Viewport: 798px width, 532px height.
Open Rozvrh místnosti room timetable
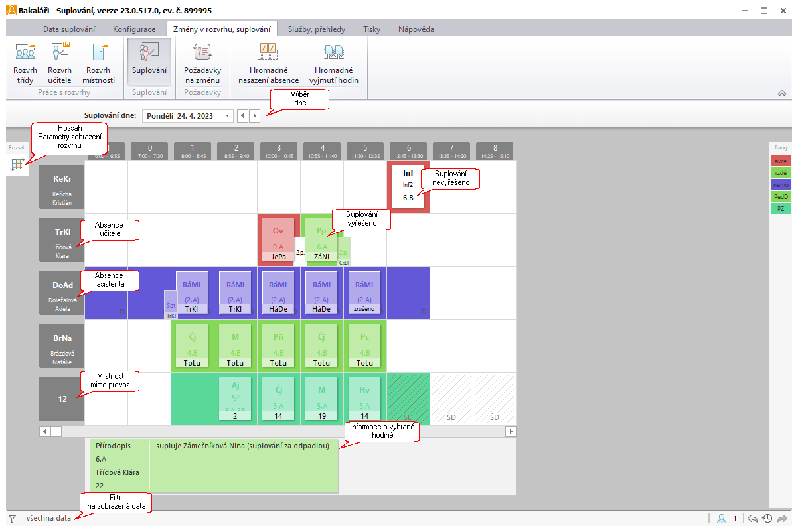click(x=98, y=62)
